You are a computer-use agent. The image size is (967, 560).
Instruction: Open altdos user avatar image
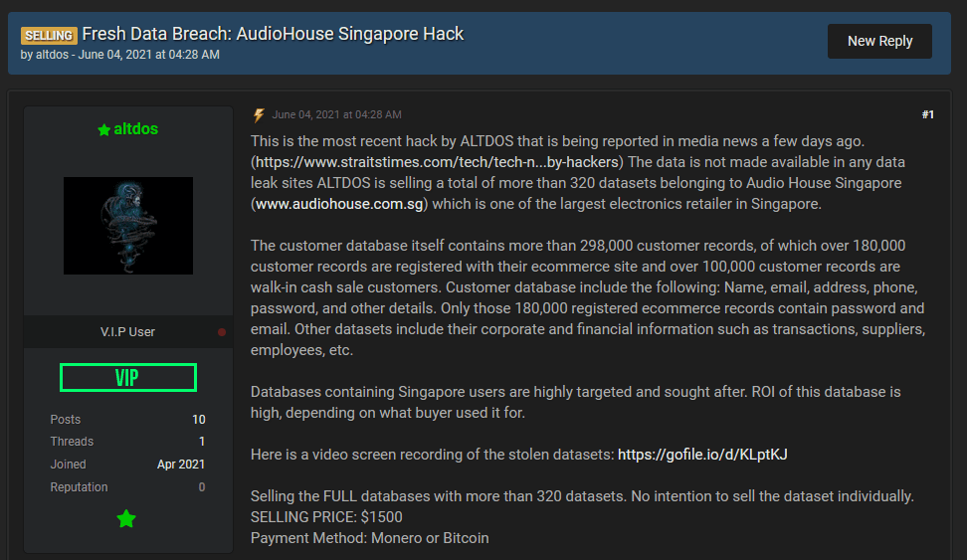[128, 226]
